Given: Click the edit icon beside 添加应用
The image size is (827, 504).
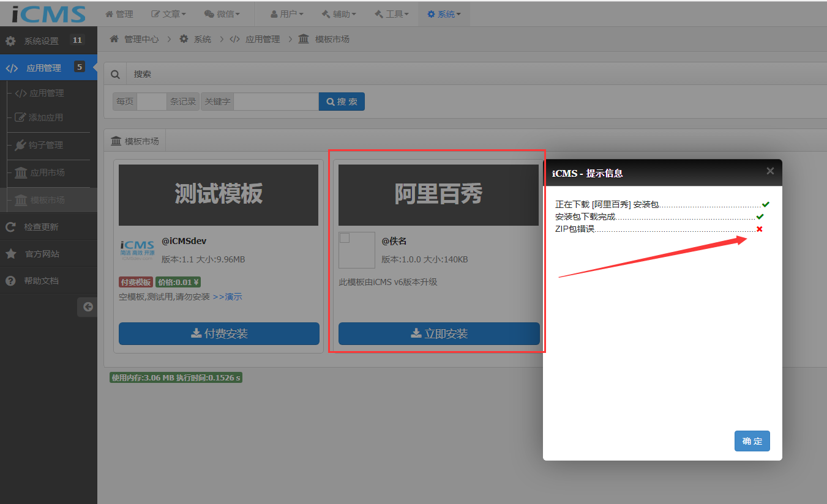Looking at the screenshot, I should click(x=20, y=117).
